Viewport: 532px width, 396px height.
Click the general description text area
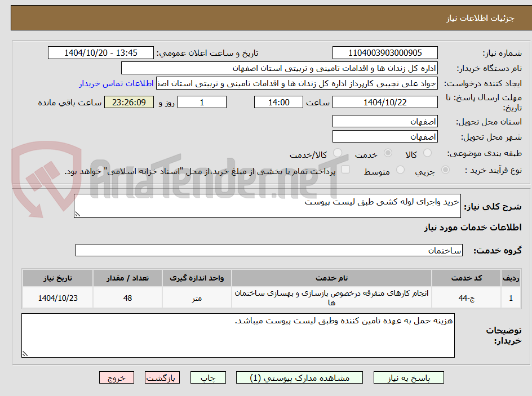tap(267, 206)
